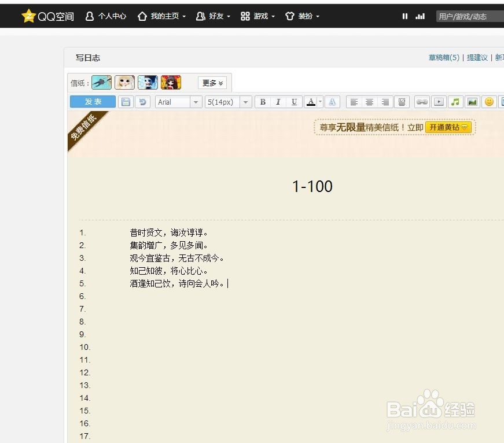Click the 1-100 journal title

312,186
